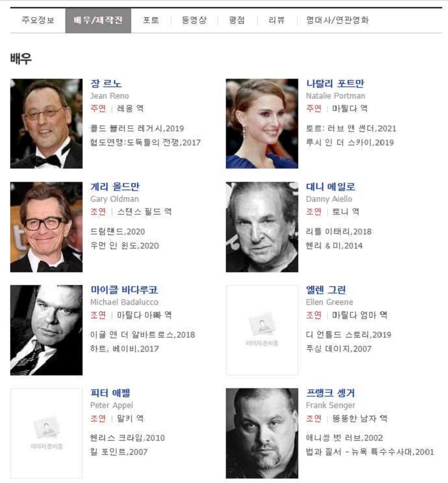The height and width of the screenshot is (483, 448).
Task: Open the 나탈리 포트만 name link
Action: click(335, 83)
